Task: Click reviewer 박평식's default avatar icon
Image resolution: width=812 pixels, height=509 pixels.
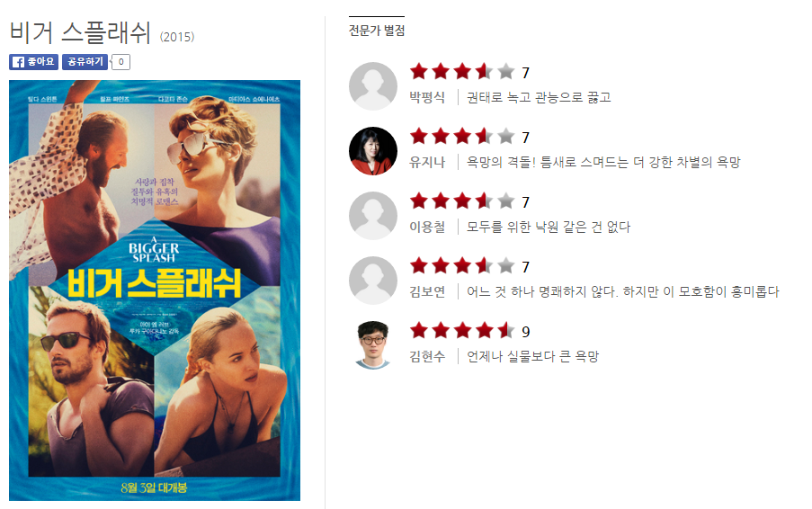Action: coord(373,86)
